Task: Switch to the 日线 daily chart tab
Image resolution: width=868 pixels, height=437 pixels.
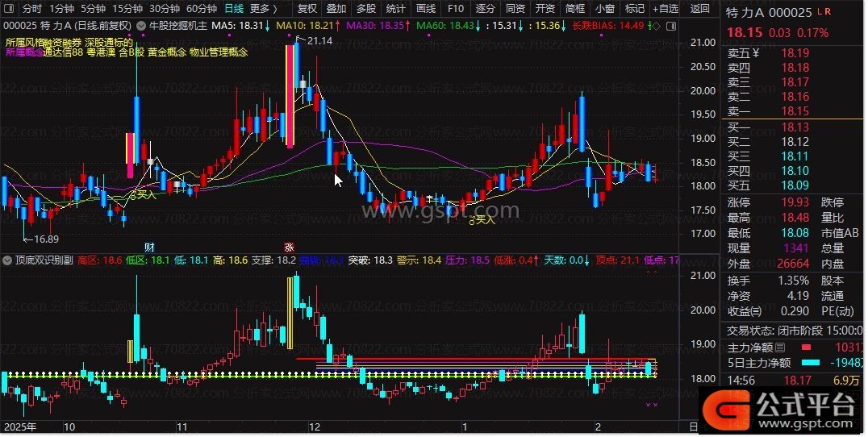Action: pyautogui.click(x=234, y=9)
